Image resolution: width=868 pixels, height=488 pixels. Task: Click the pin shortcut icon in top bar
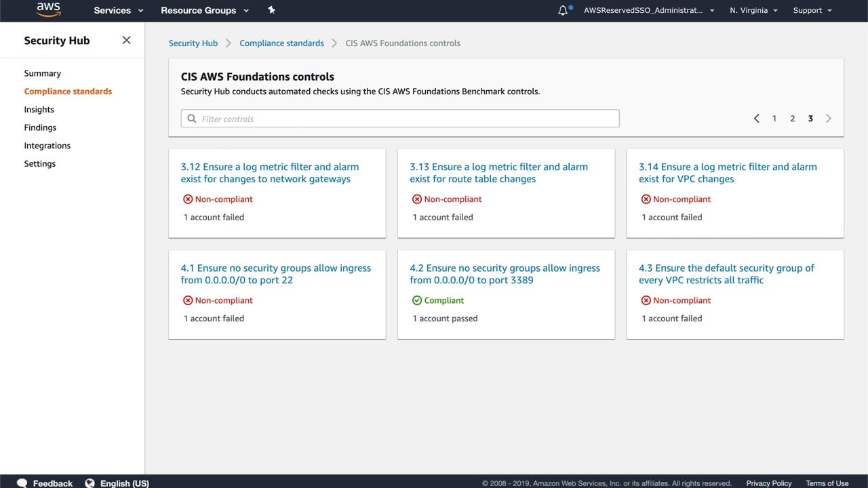[x=271, y=10]
